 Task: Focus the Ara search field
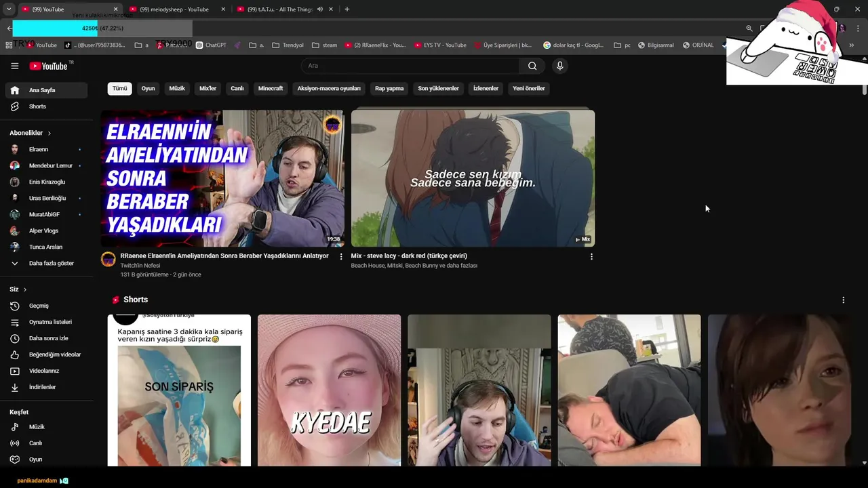pos(410,66)
